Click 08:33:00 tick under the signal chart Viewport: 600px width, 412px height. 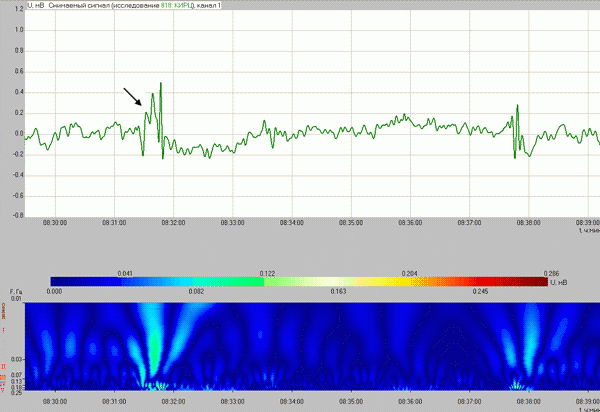[x=233, y=223]
